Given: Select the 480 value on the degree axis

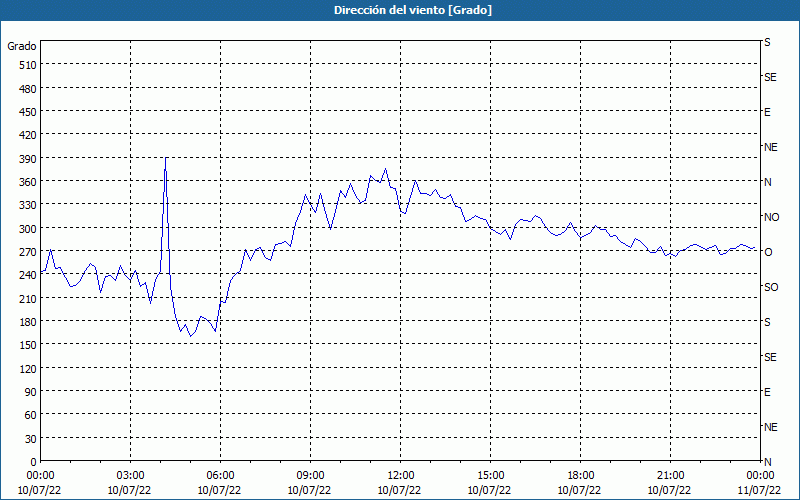Looking at the screenshot, I should [28, 89].
